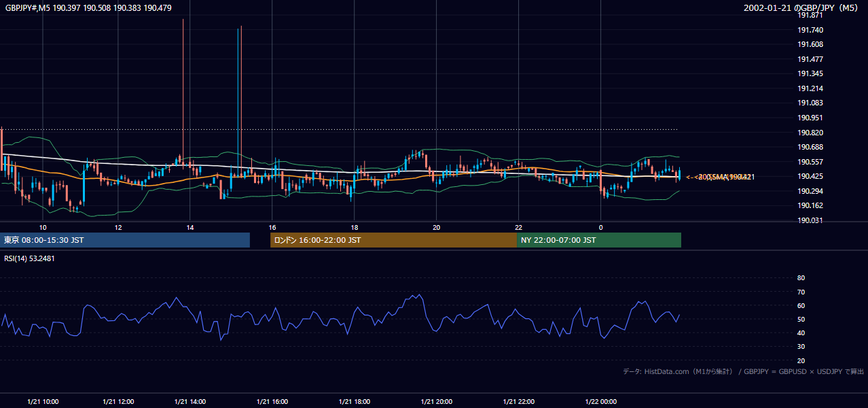Image resolution: width=868 pixels, height=408 pixels.
Task: Click the 190.557 price scale label
Action: (810, 162)
